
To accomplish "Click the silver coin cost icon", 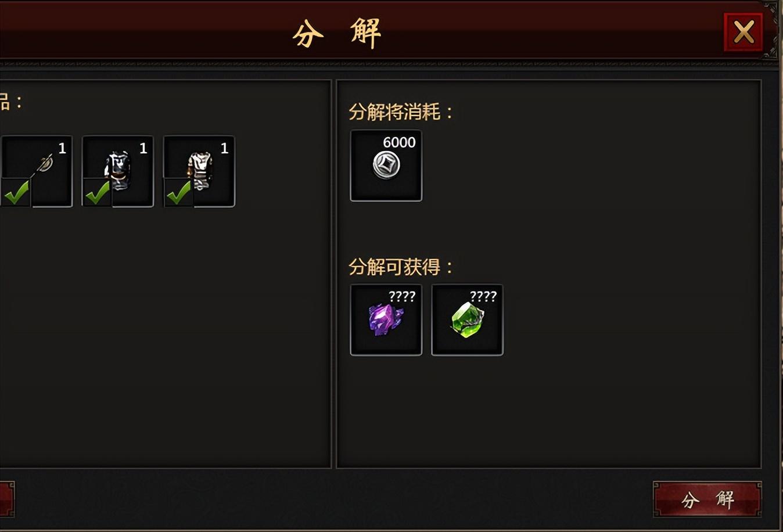I will coord(386,165).
